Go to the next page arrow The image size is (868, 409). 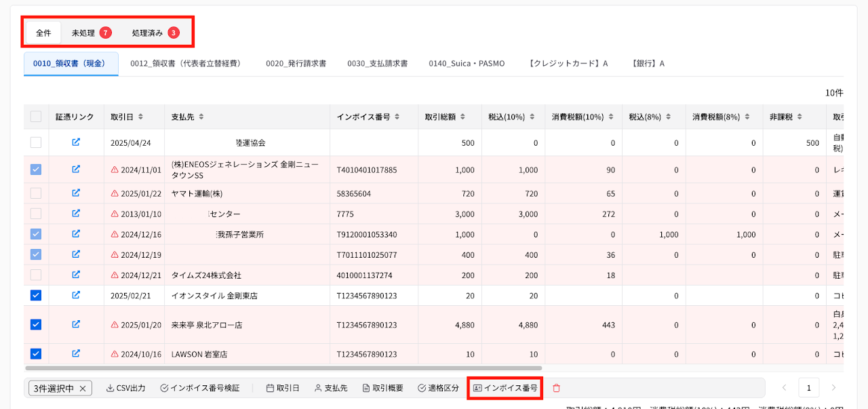833,388
